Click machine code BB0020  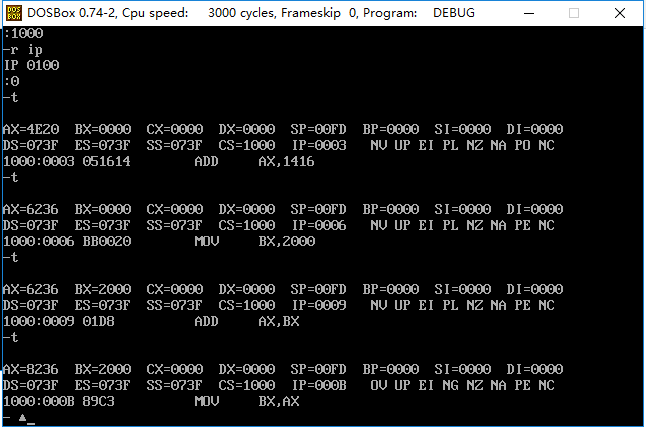point(107,241)
